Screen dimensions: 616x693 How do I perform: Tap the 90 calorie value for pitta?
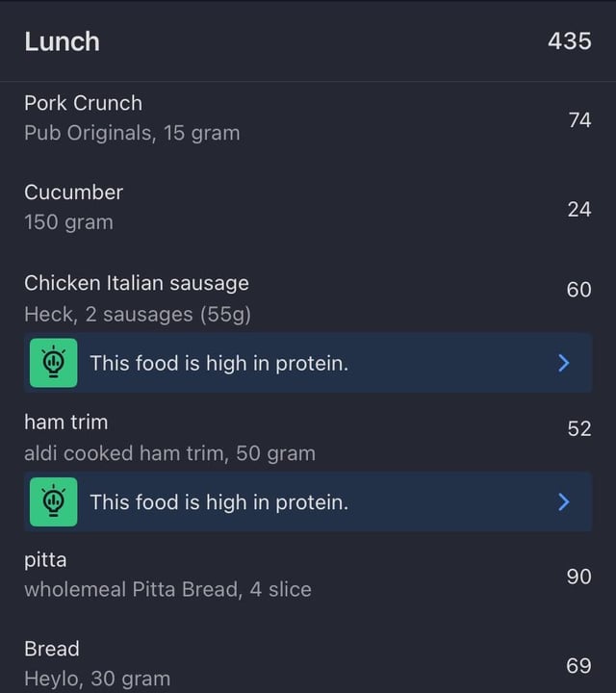click(578, 577)
